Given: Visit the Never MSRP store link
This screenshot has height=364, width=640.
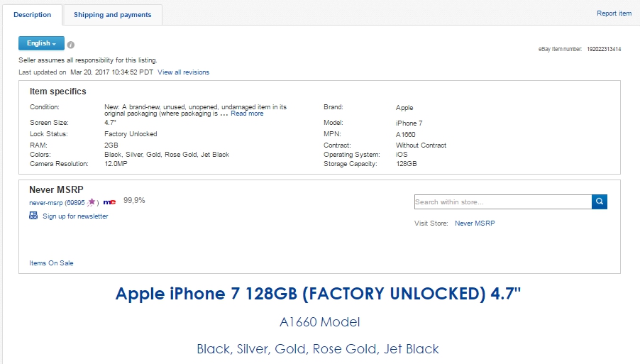Looking at the screenshot, I should (x=475, y=224).
